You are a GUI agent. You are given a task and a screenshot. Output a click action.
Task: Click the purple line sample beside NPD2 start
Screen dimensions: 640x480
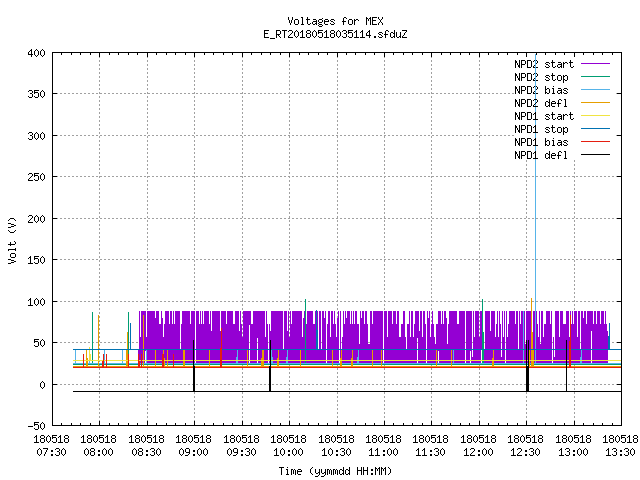595,64
